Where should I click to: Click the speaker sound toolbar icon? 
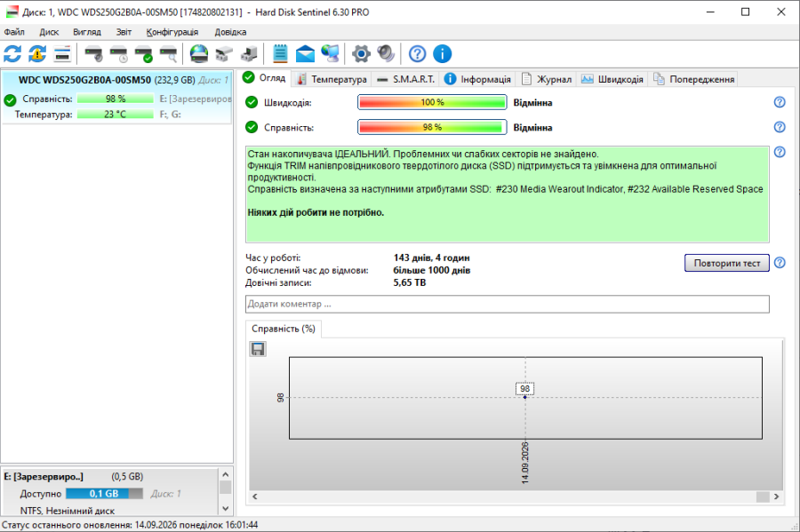coord(387,53)
